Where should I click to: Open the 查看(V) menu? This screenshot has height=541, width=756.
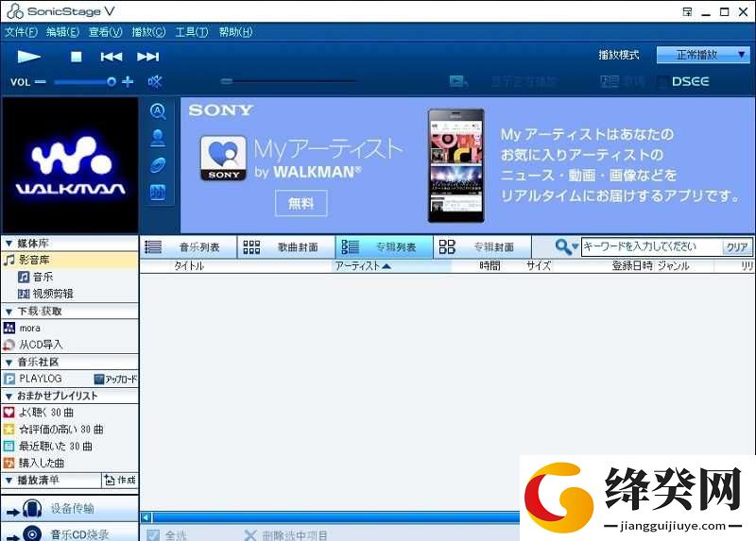pyautogui.click(x=105, y=32)
